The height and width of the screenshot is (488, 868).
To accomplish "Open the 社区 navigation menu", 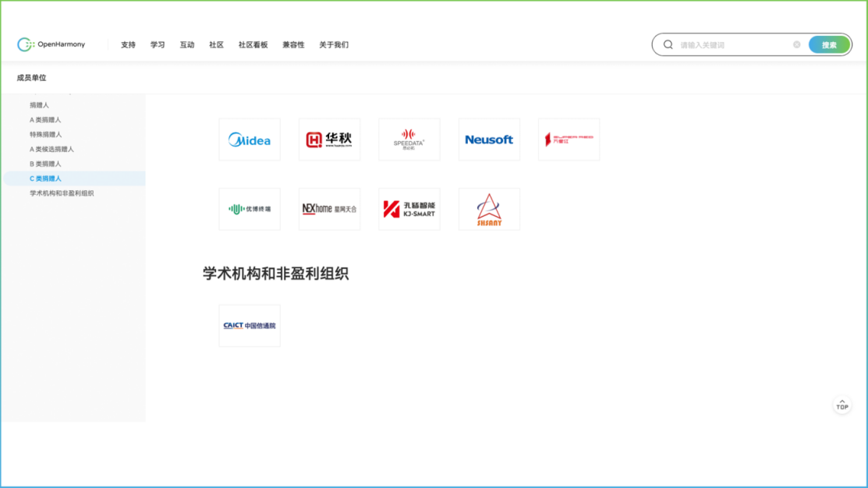I will [216, 44].
